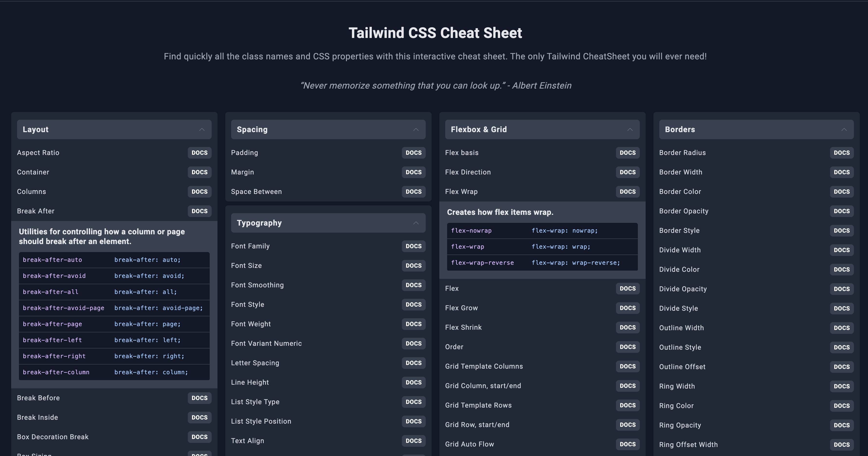Image resolution: width=868 pixels, height=456 pixels.
Task: Open DOCS for Border Radius
Action: point(841,153)
